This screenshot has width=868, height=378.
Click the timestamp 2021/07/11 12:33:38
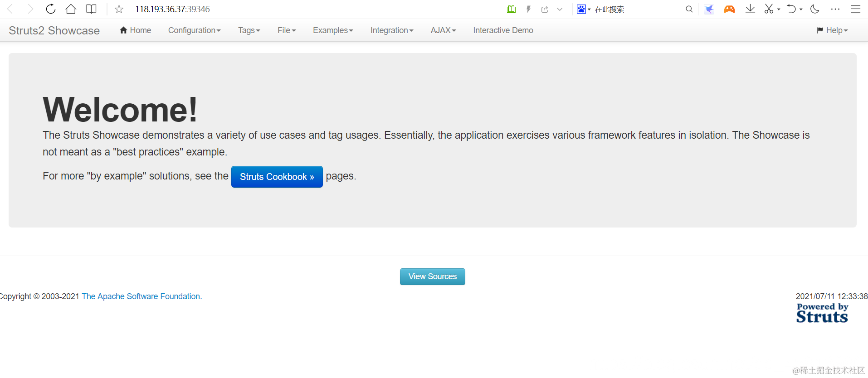pyautogui.click(x=832, y=296)
